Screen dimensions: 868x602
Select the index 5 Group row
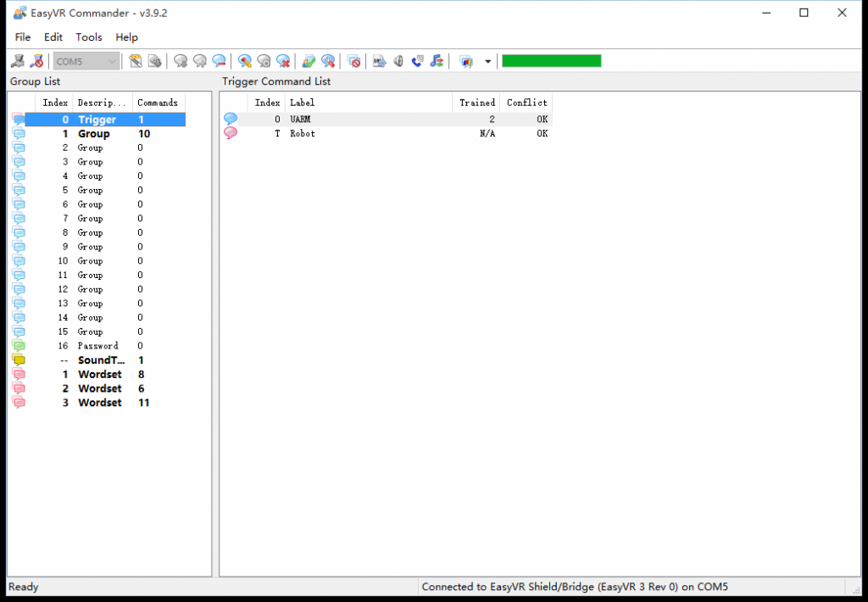click(98, 190)
